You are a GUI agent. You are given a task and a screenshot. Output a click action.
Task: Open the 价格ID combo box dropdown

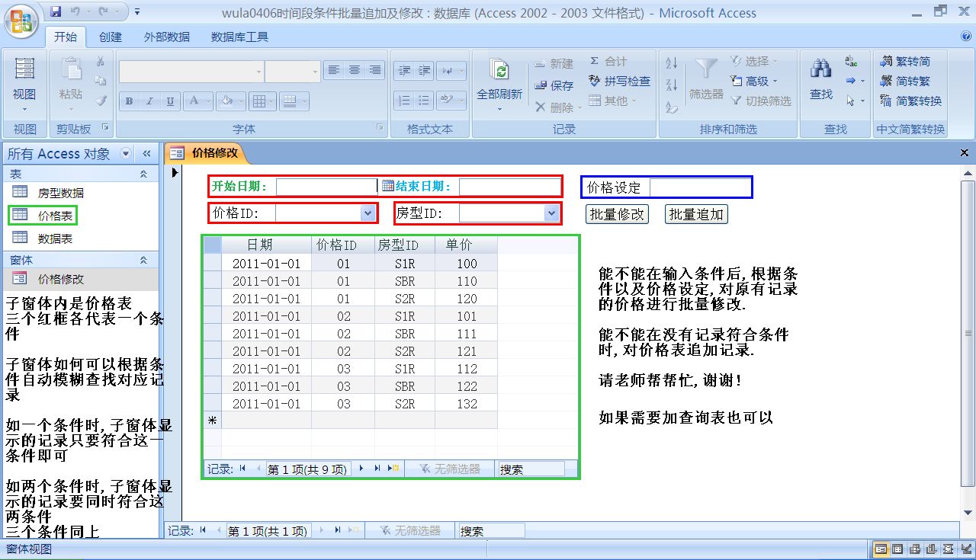pos(368,213)
